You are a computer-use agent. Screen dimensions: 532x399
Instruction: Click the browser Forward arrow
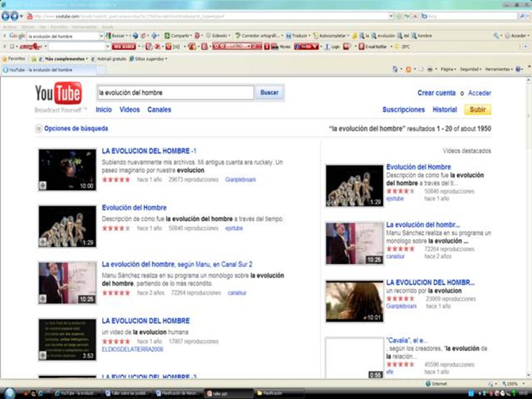[x=14, y=16]
